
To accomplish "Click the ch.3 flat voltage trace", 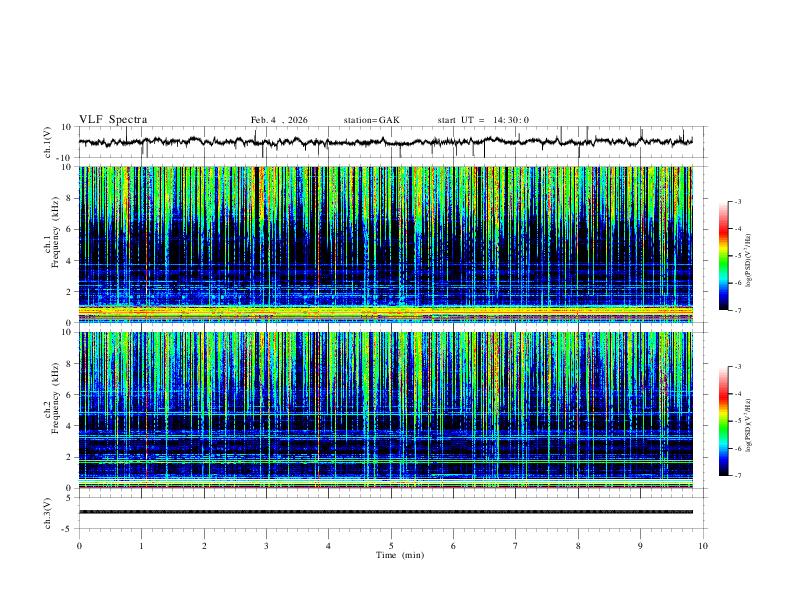I will pos(386,512).
